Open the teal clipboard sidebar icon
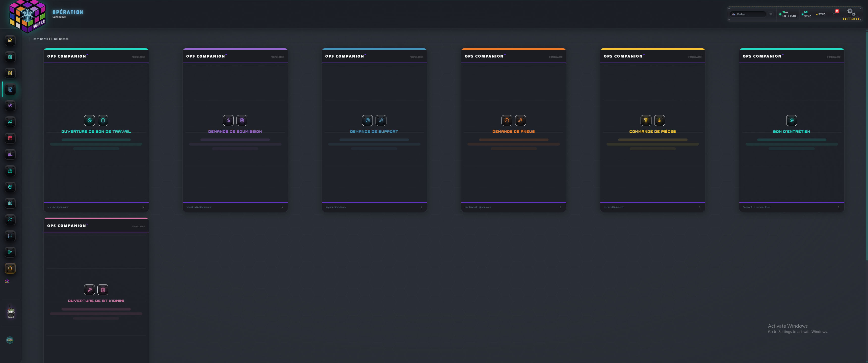868x363 pixels. tap(10, 57)
